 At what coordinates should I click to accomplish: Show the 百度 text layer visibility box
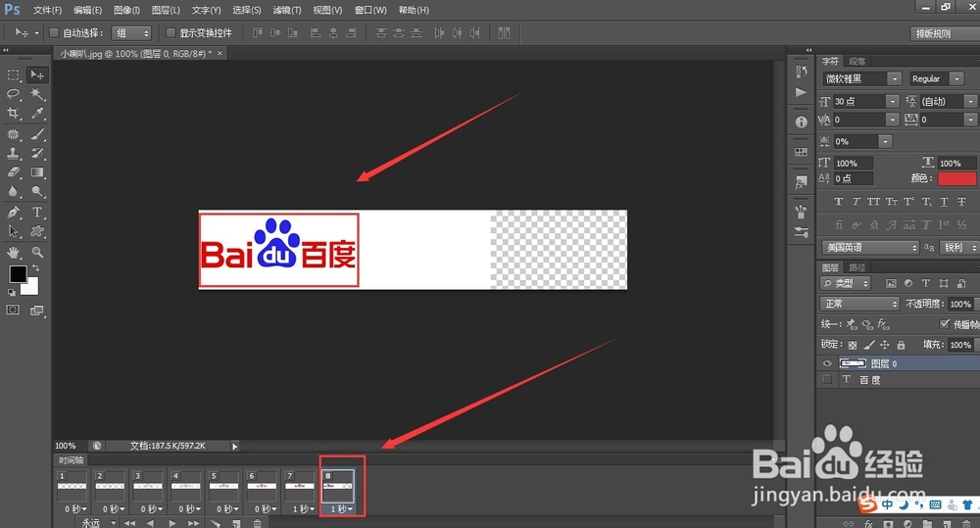click(827, 379)
